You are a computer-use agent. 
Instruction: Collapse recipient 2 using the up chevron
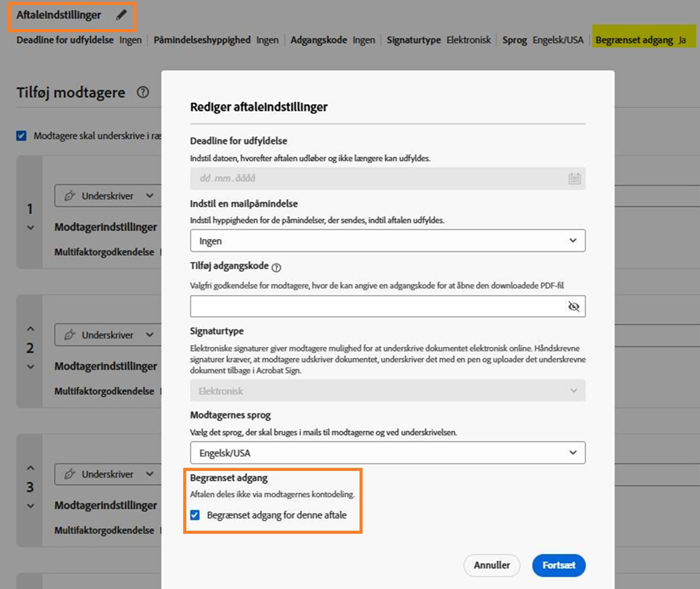(30, 328)
